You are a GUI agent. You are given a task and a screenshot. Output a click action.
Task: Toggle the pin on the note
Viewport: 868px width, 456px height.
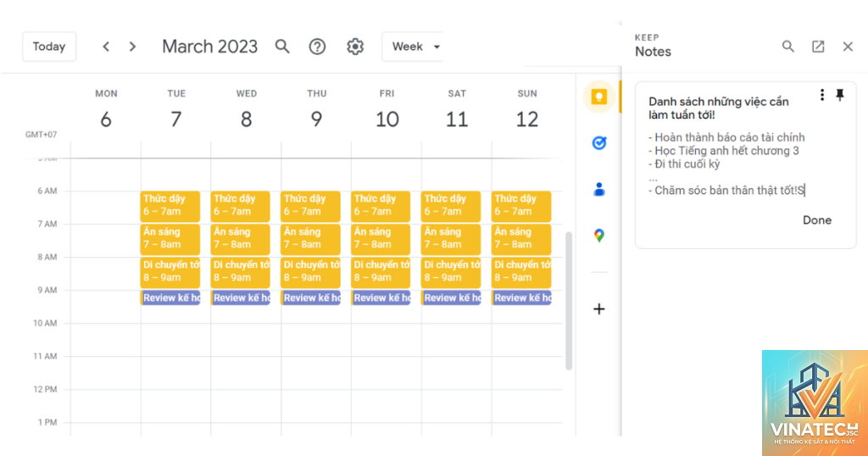click(840, 95)
